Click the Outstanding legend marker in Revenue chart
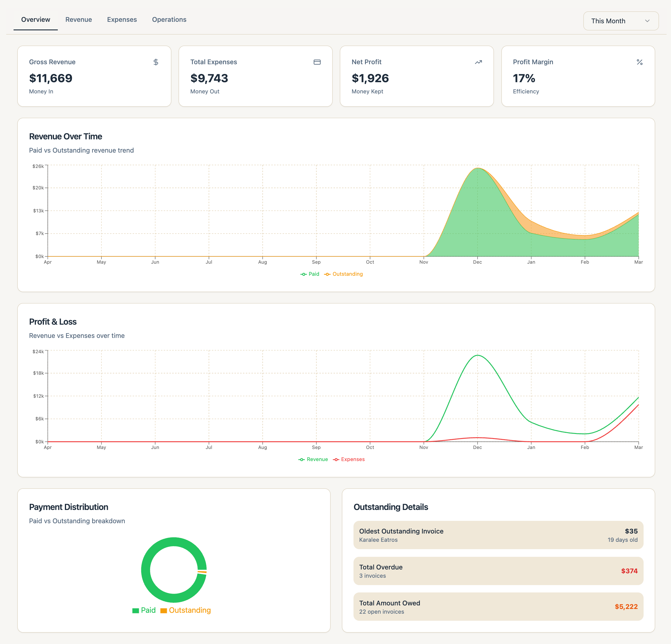Viewport: 671px width, 644px height. pyautogui.click(x=327, y=274)
